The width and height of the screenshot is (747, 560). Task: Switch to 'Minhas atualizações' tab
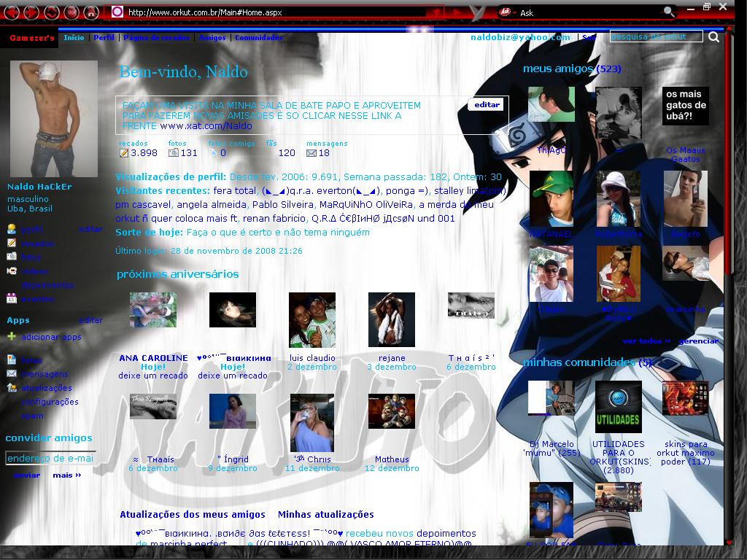326,514
